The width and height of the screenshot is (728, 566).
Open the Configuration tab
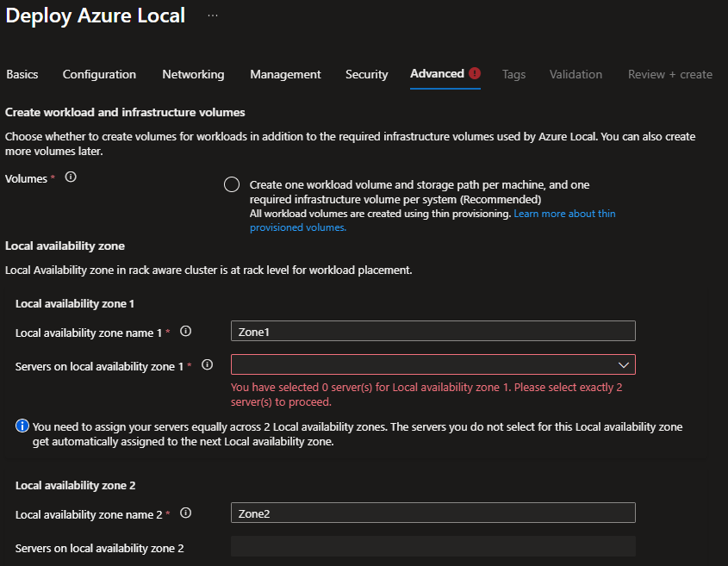coord(99,74)
